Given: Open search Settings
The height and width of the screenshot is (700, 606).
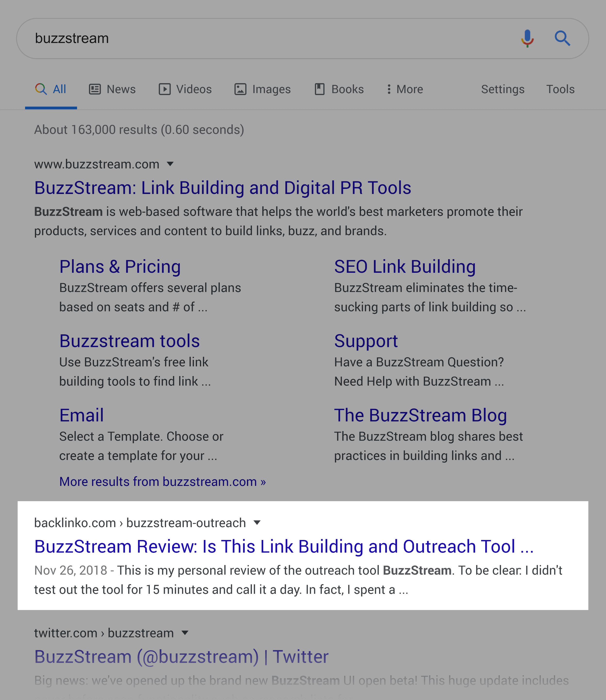Looking at the screenshot, I should click(x=503, y=89).
